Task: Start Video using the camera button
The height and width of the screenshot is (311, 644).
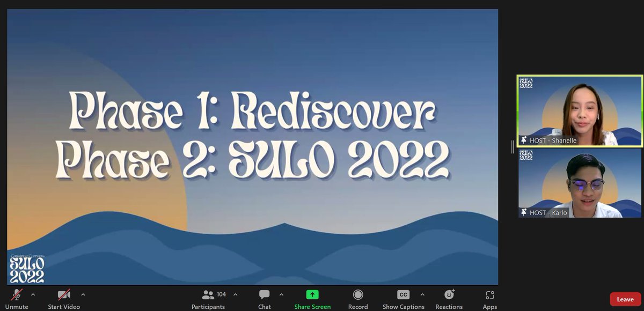Action: (x=64, y=298)
